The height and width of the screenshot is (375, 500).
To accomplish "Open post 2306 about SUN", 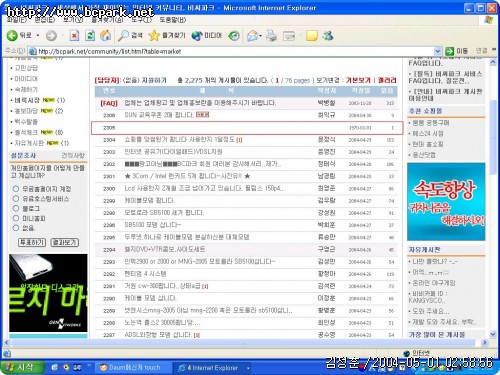I will tap(159, 115).
